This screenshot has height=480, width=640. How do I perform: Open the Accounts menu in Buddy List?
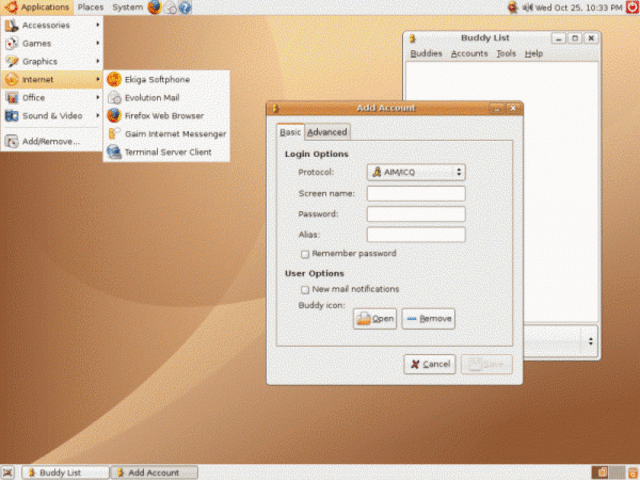click(x=469, y=53)
